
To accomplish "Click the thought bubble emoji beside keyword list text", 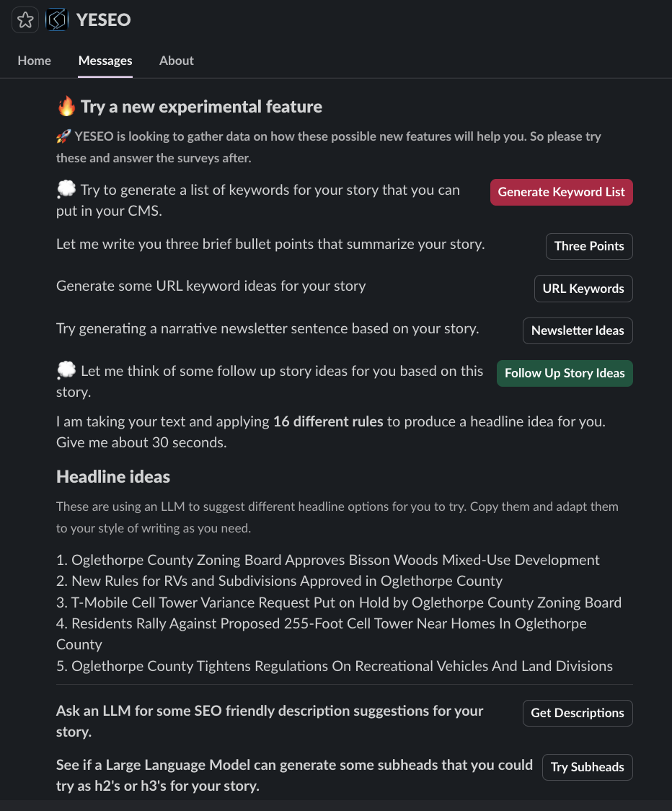I will tap(66, 190).
